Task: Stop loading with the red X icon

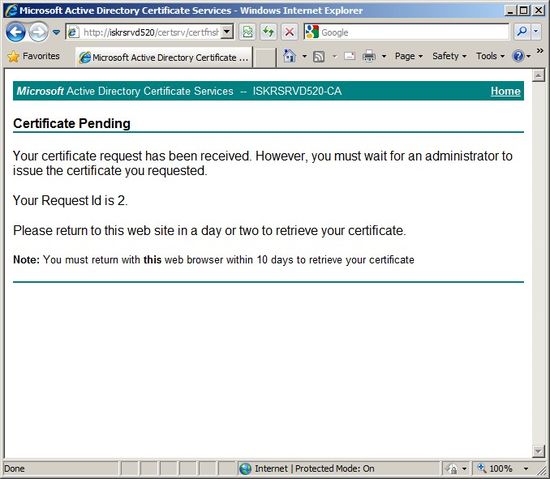Action: pos(289,32)
